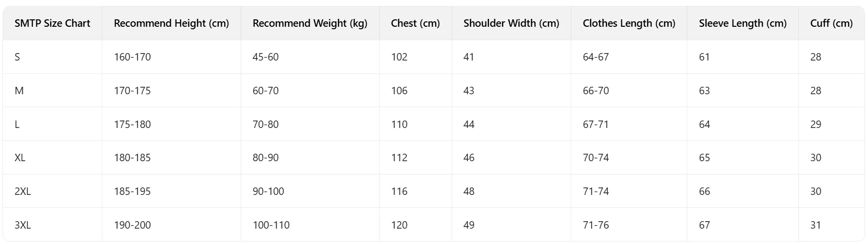The image size is (868, 244).
Task: Select the M size row label
Action: click(19, 91)
